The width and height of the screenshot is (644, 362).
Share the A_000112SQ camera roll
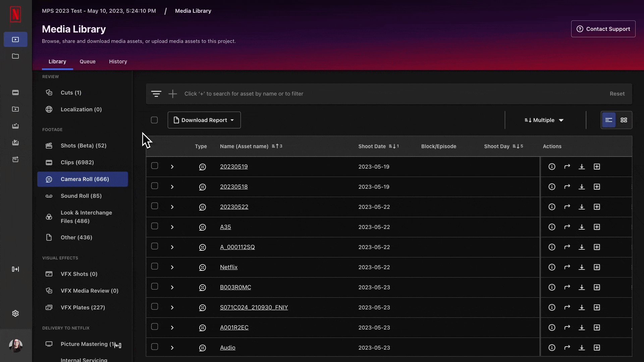pyautogui.click(x=567, y=247)
